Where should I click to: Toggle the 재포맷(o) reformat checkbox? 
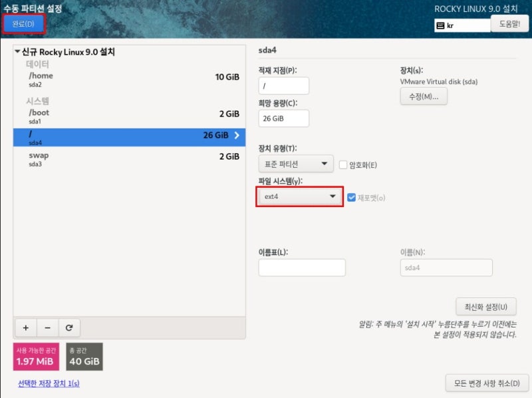point(352,197)
